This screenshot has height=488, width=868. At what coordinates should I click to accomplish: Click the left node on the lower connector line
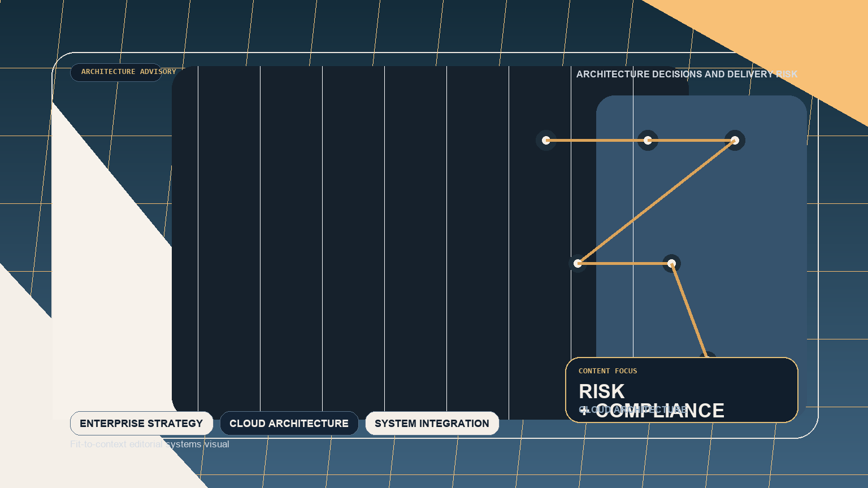(579, 263)
